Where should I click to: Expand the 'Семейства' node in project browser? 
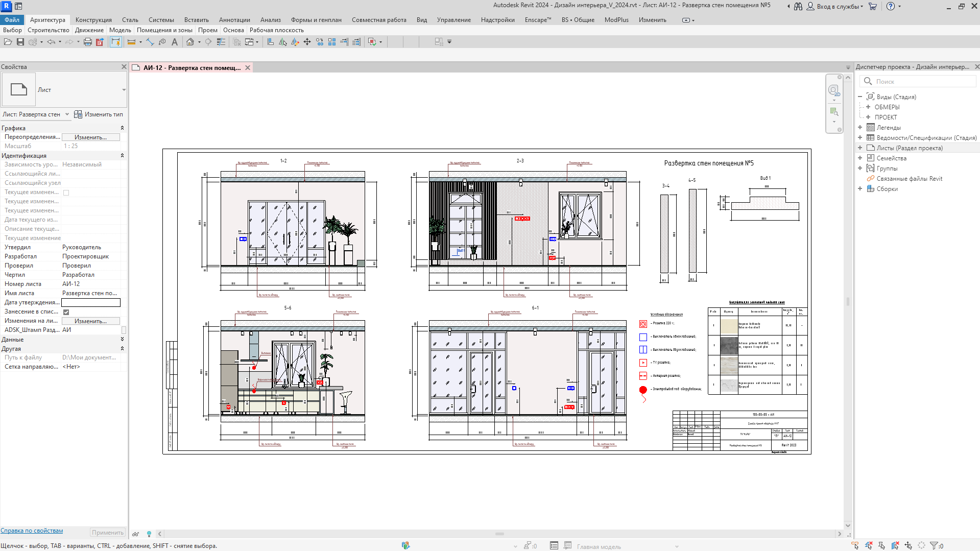tap(860, 158)
